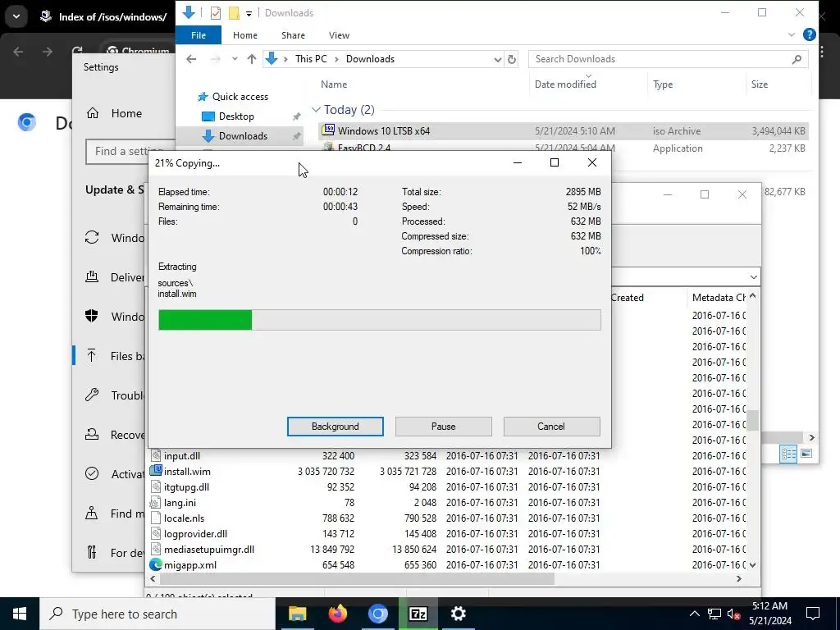Open the Windows Update icon in Settings
Viewport: 840px width, 630px height.
(92, 237)
